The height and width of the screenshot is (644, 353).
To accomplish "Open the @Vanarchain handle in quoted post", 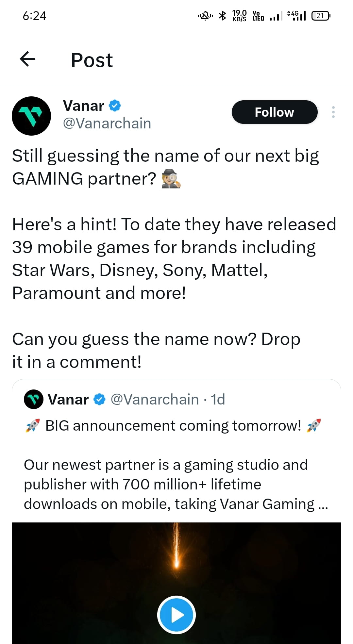I will [x=155, y=399].
